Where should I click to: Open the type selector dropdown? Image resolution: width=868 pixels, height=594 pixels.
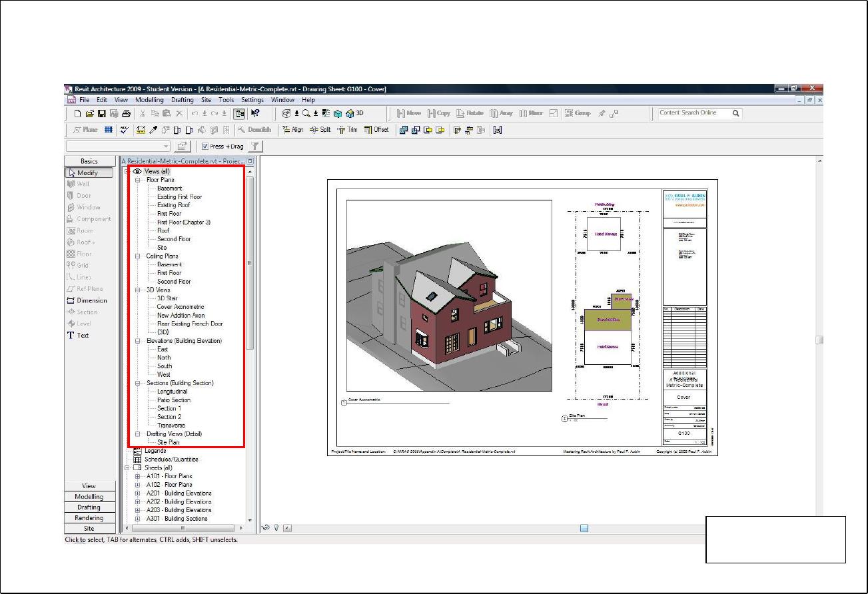[166, 147]
